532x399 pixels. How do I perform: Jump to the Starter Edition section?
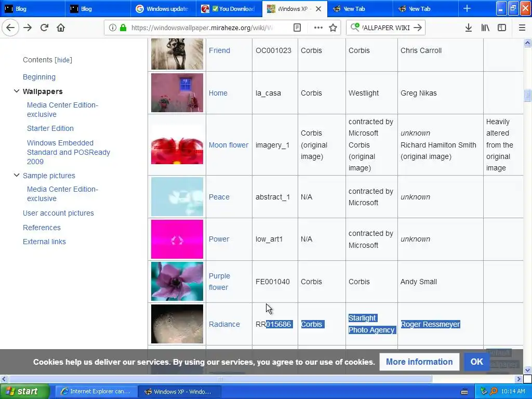tap(50, 128)
